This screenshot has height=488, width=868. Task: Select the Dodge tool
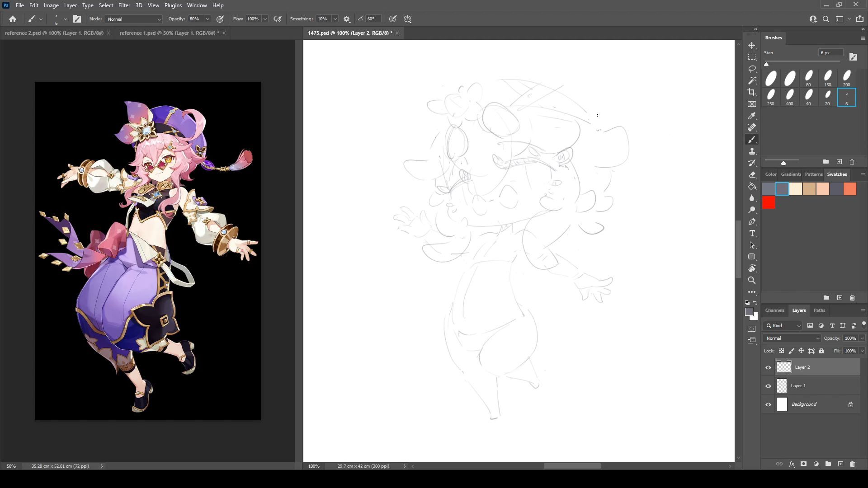752,210
